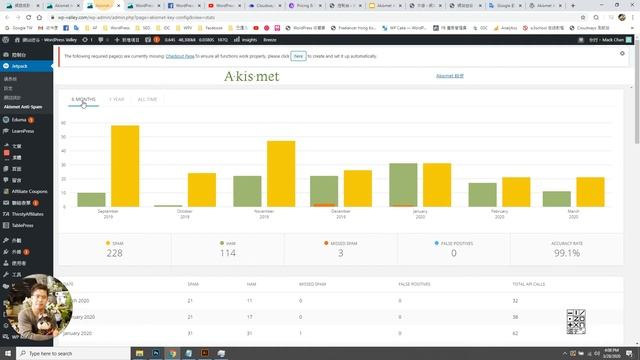The image size is (640, 360).
Task: Click the 'here' button in the notice
Action: pos(298,56)
